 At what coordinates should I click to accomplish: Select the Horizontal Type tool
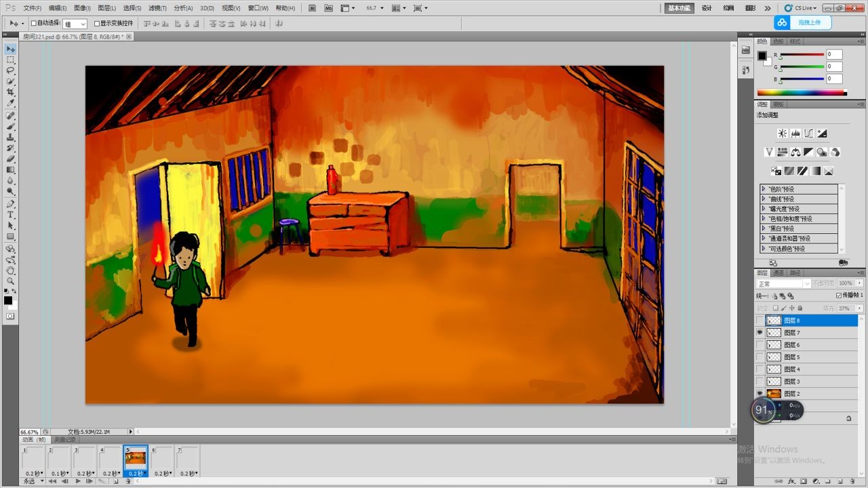point(11,215)
